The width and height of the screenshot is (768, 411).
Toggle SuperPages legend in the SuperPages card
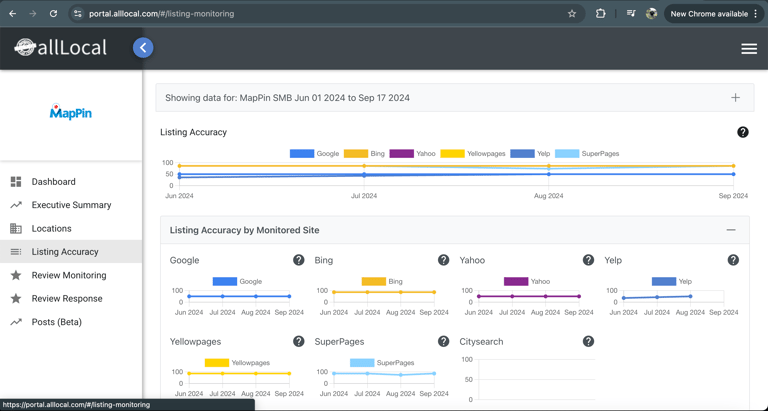point(382,363)
